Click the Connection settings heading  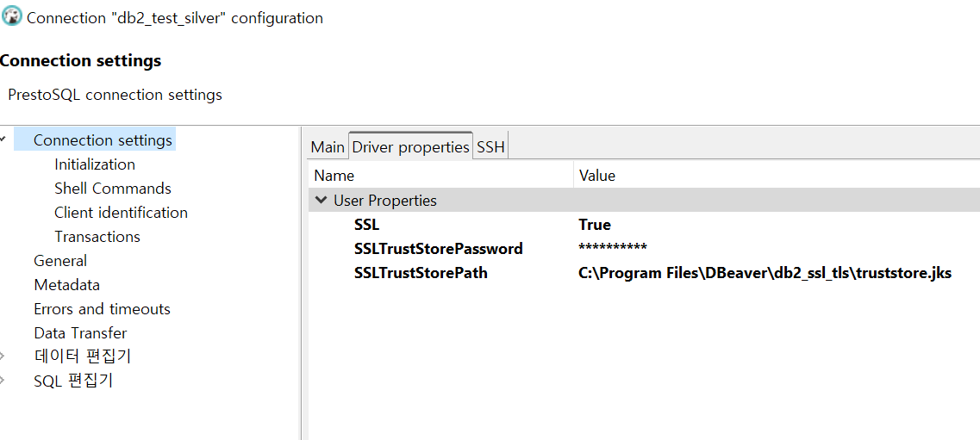pos(81,61)
